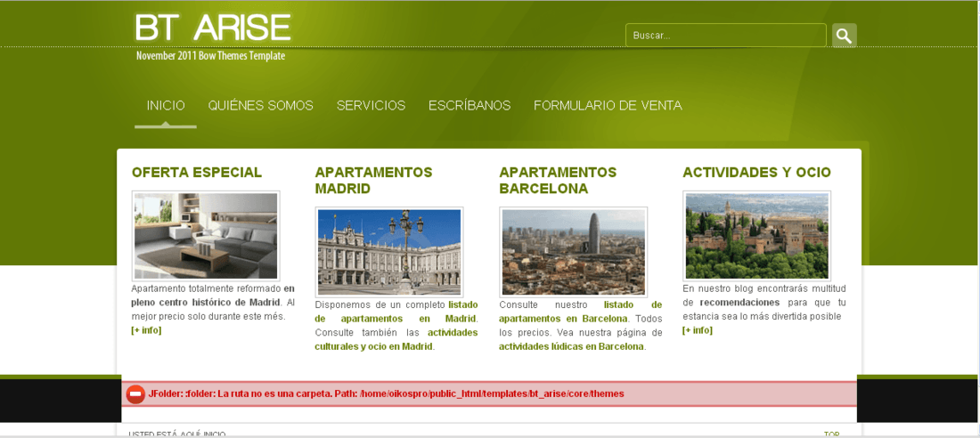This screenshot has height=438, width=980.
Task: Open the ESCRÍBANOS menu item
Action: point(470,106)
